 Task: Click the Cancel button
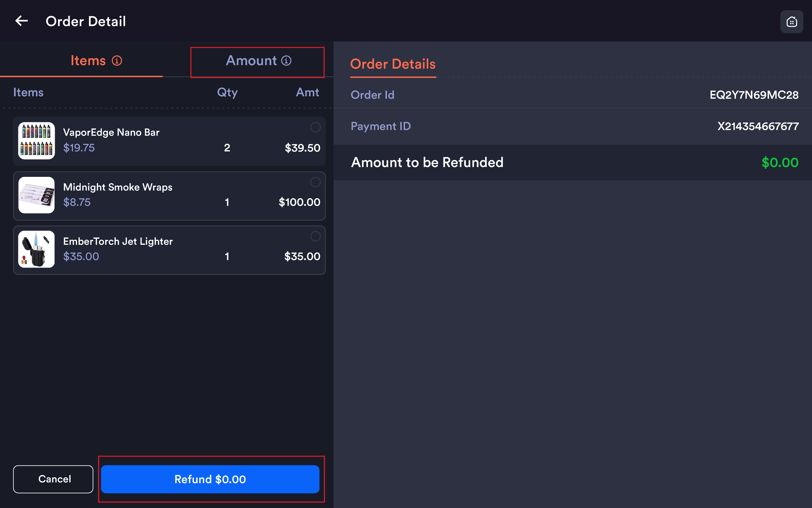coord(53,479)
